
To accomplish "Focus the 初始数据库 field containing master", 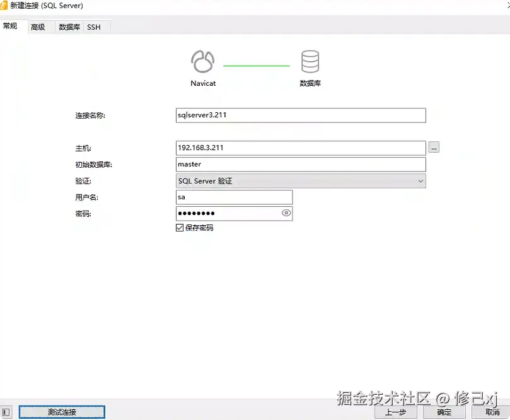I will (301, 165).
